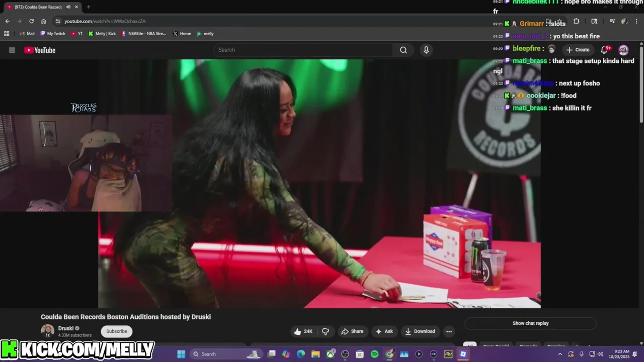
Task: Open the Melly | Kick bookmark
Action: 102,34
